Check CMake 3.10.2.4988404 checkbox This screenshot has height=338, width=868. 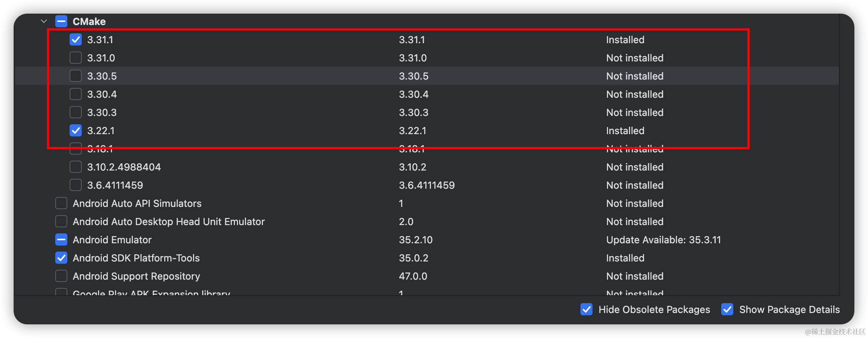point(76,167)
